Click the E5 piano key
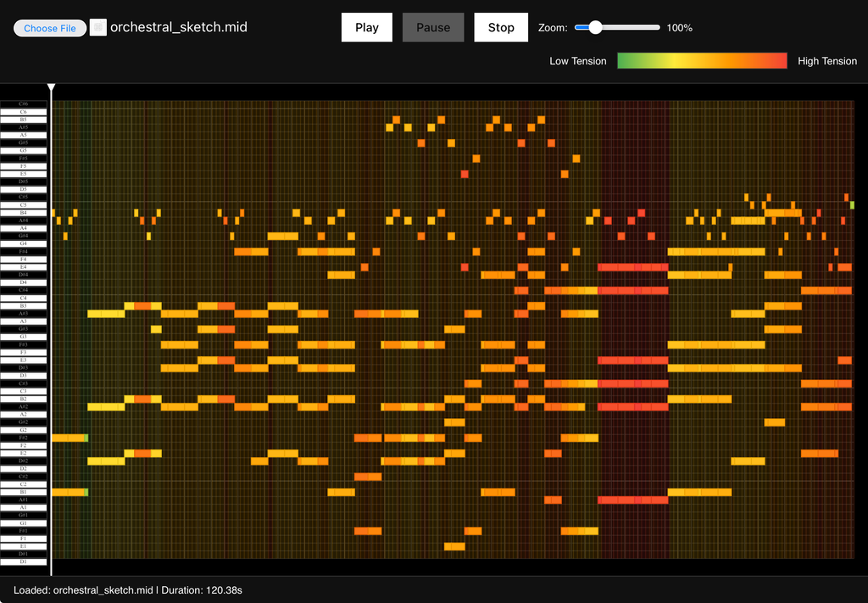 pos(23,174)
